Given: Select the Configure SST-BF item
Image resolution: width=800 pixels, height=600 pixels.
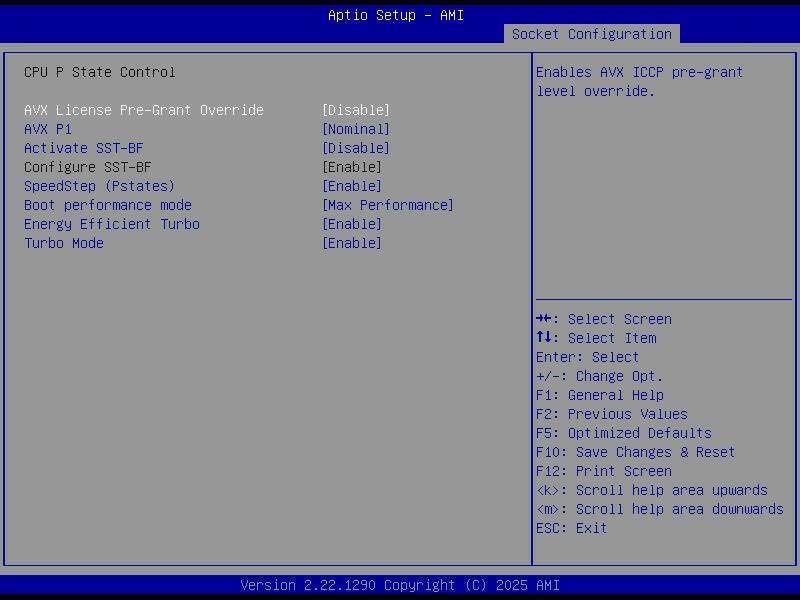Looking at the screenshot, I should pos(88,167).
